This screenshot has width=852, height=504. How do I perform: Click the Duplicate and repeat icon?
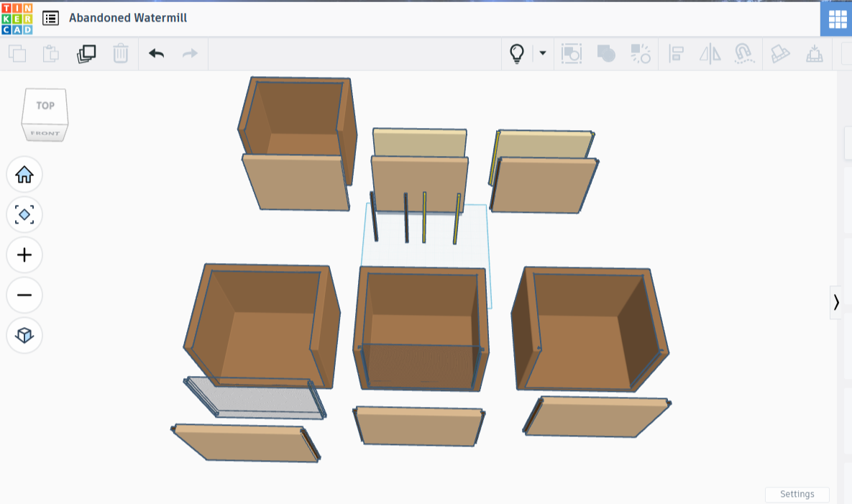click(86, 53)
